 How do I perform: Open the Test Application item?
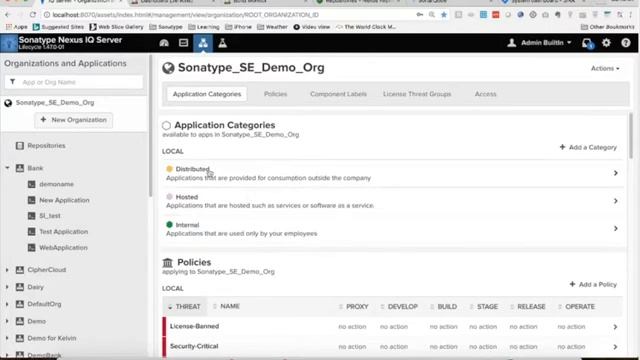click(64, 232)
